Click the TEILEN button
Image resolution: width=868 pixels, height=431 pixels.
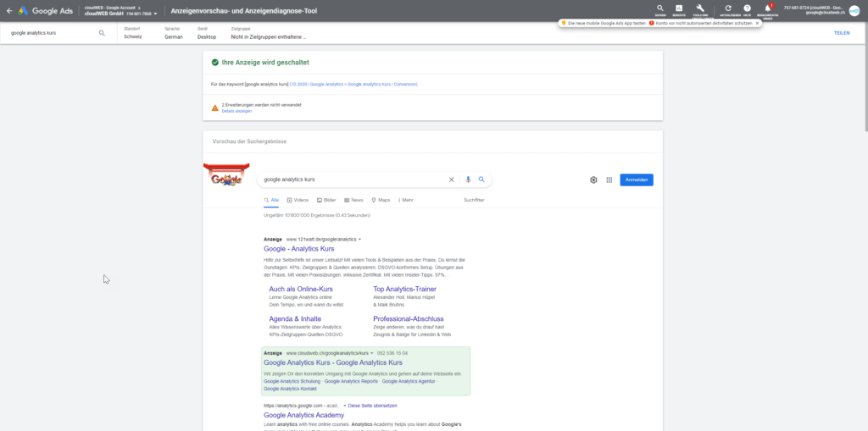pos(842,33)
